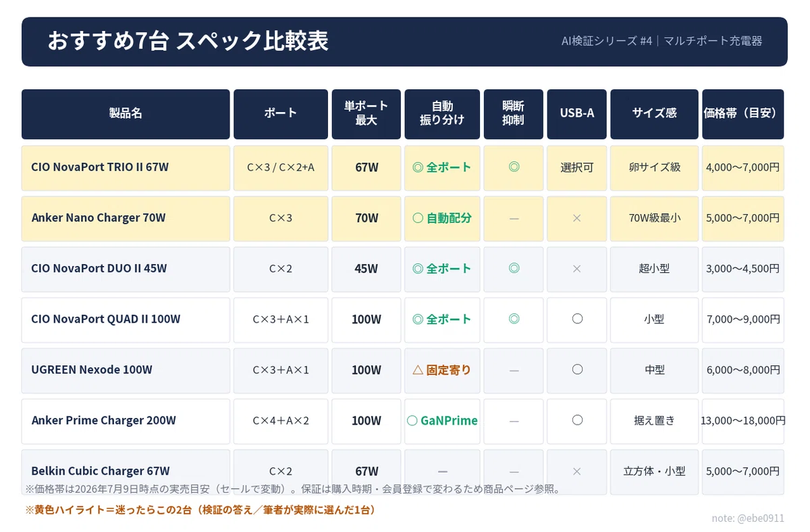Click the 自動振り分け column header
The image size is (810, 532).
point(442,113)
